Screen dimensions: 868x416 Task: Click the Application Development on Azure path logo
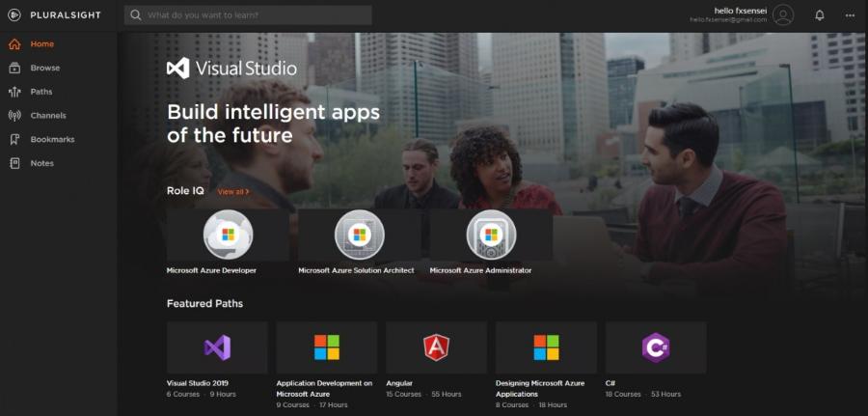(327, 347)
